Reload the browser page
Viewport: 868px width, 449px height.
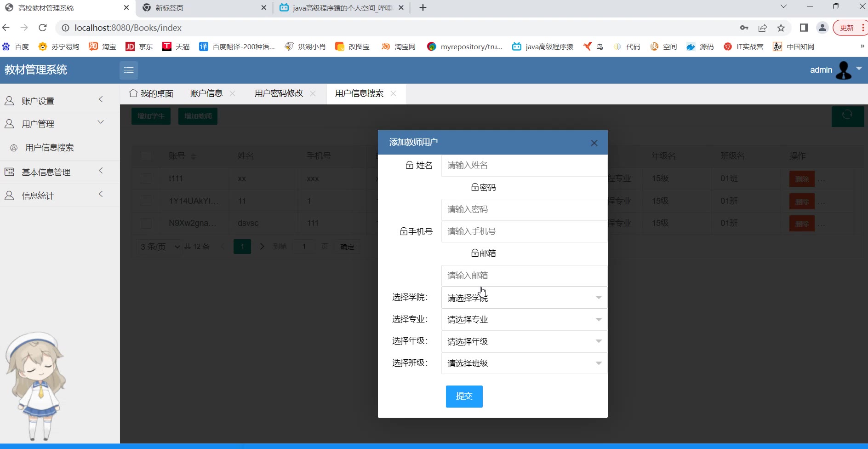coord(43,28)
